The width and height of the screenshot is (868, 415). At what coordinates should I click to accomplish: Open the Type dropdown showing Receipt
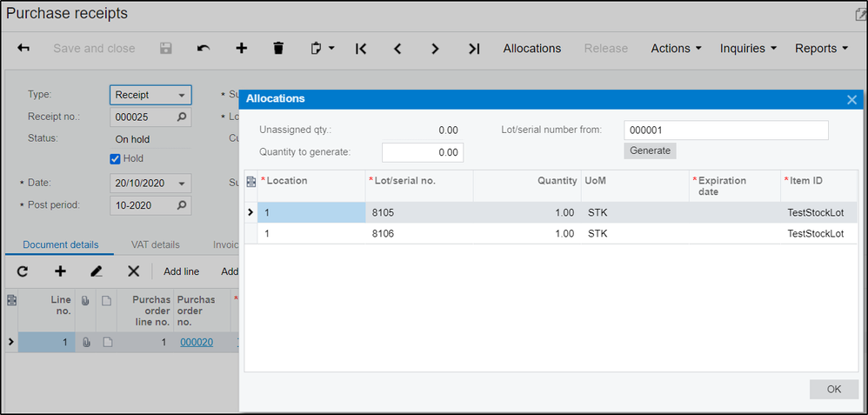point(150,95)
